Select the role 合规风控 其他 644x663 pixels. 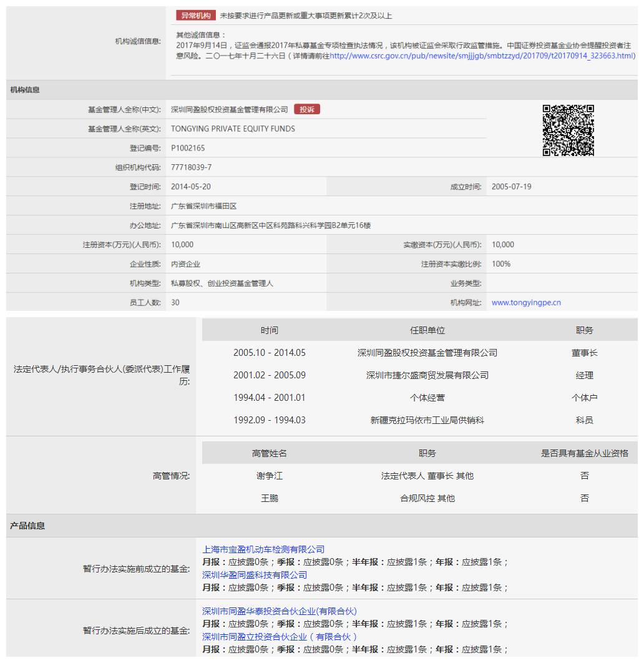(x=427, y=498)
